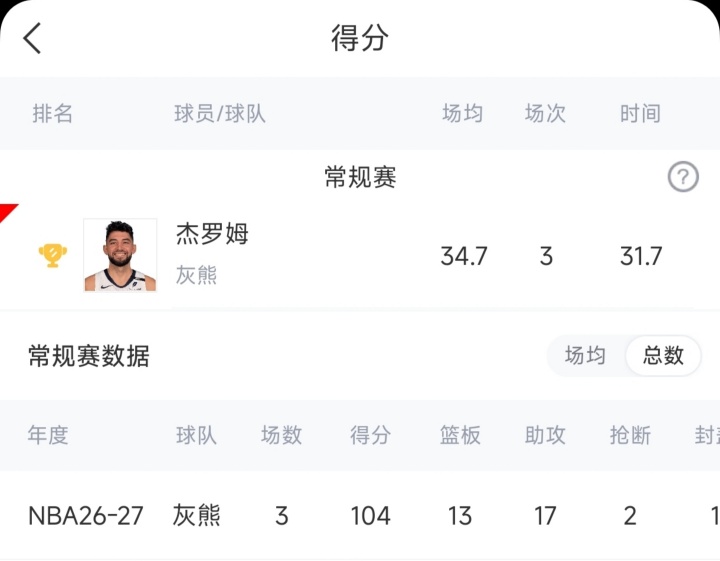Viewport: 720px width, 561px height.
Task: Tap 灰熊 in the season data row
Action: 197,515
